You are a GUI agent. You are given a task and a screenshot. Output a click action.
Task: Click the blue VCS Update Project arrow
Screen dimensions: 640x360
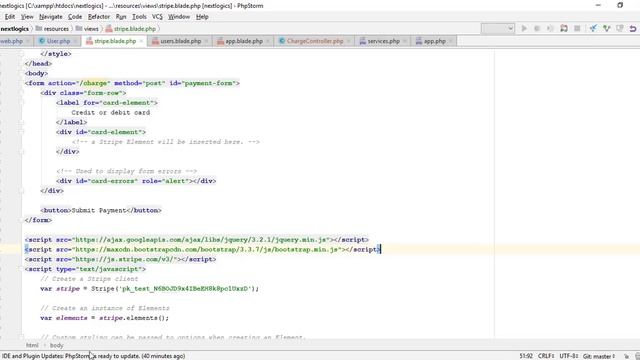593,29
